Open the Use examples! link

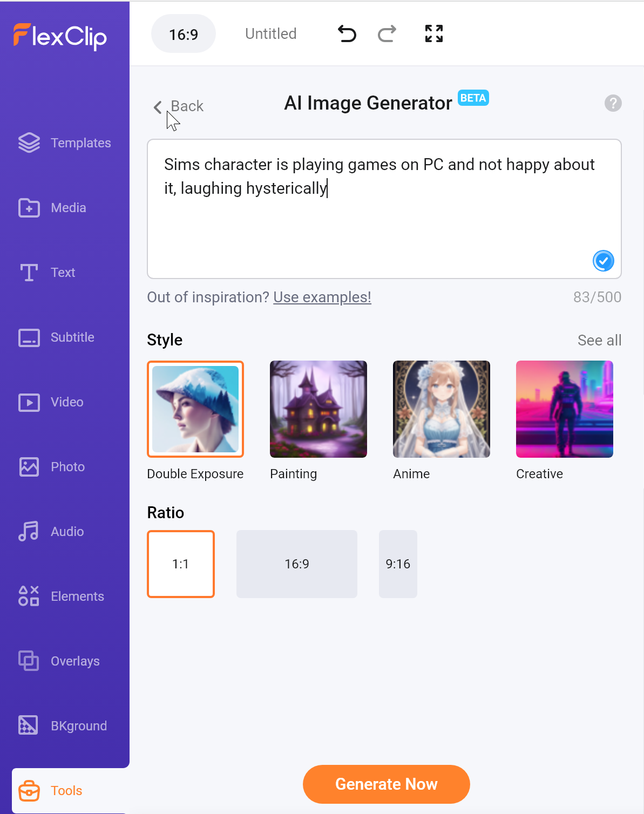click(322, 297)
